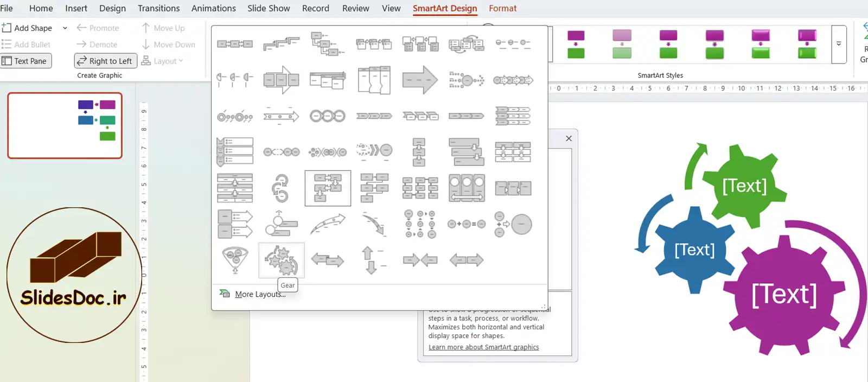Switch to the Format tab

point(502,8)
